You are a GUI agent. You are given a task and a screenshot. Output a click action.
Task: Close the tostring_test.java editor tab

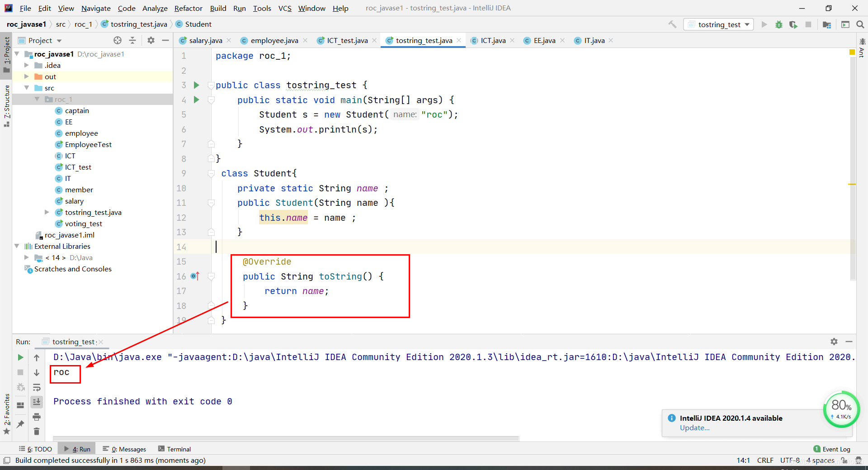pyautogui.click(x=459, y=40)
